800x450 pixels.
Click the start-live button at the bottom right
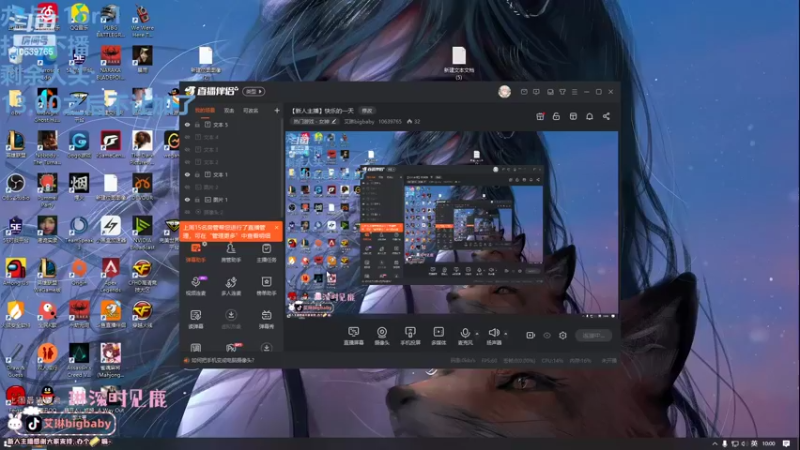click(593, 335)
